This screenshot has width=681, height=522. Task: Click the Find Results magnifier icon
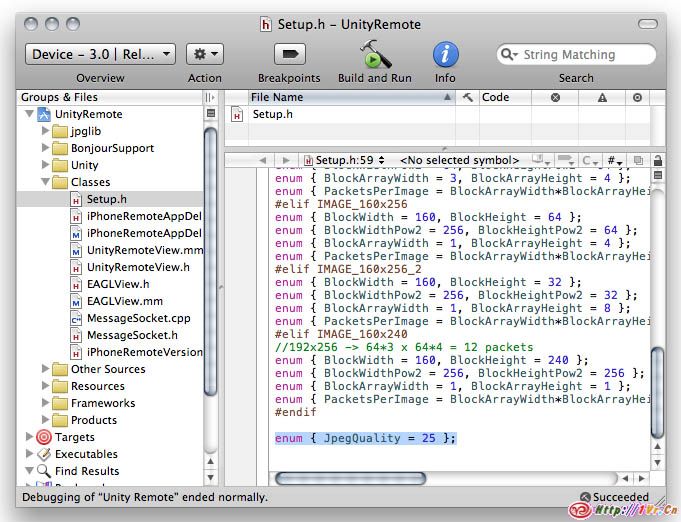coord(43,471)
